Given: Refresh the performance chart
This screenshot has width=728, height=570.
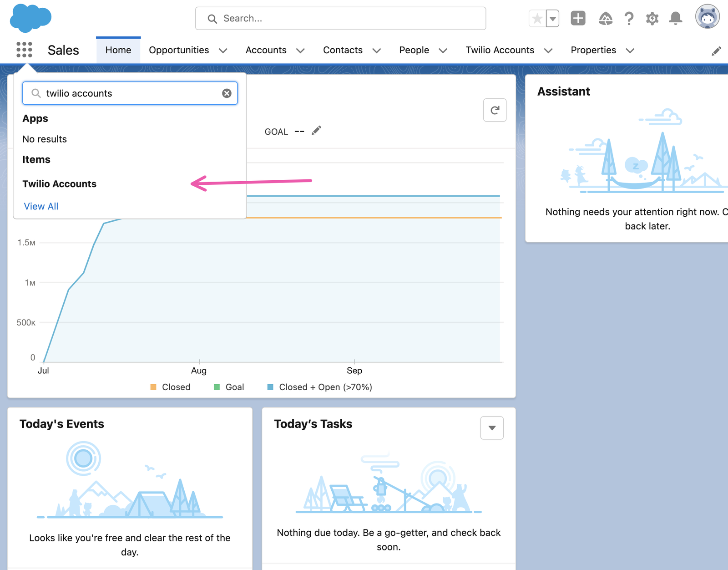Looking at the screenshot, I should (x=495, y=110).
